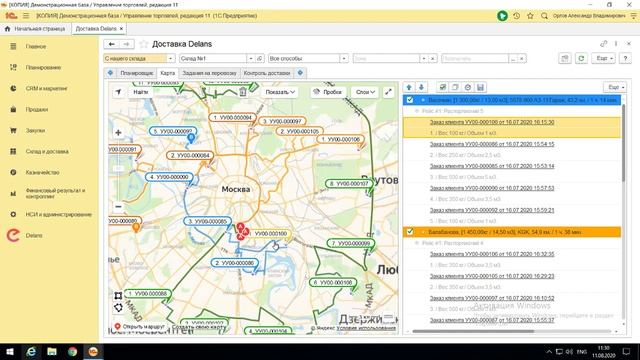Open order link УУ00-000106 от 16.07.2020 16:32:35
The height and width of the screenshot is (360, 640).
(x=492, y=254)
